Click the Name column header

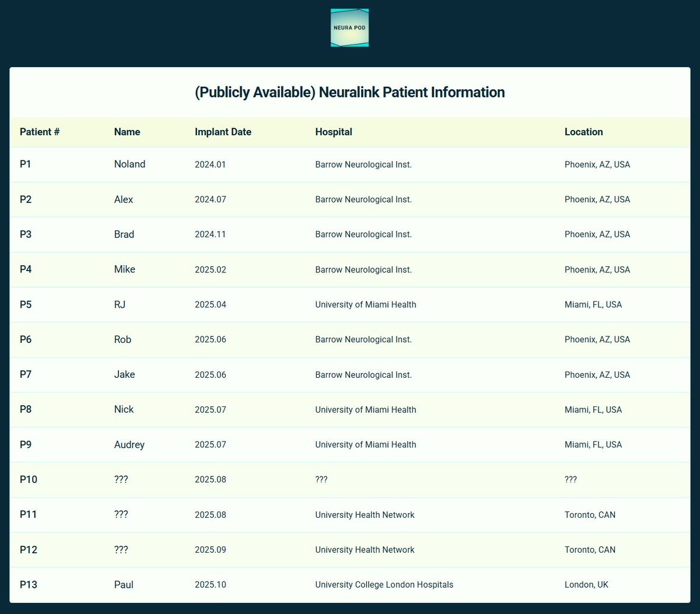[x=127, y=132]
